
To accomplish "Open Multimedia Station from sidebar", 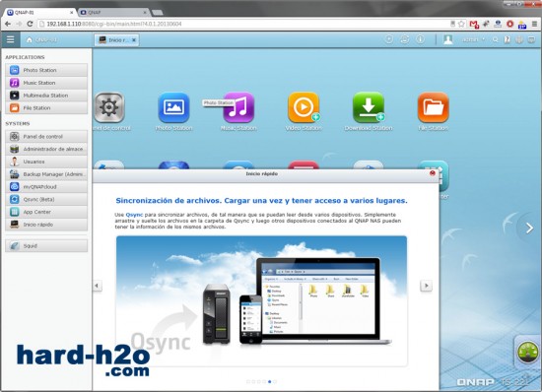I will point(46,96).
